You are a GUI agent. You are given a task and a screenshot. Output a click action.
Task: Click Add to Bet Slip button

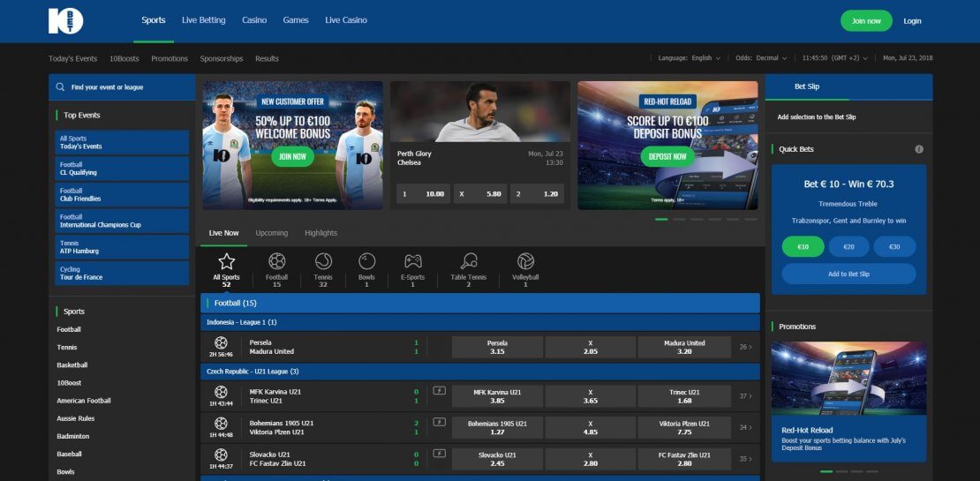click(x=848, y=274)
